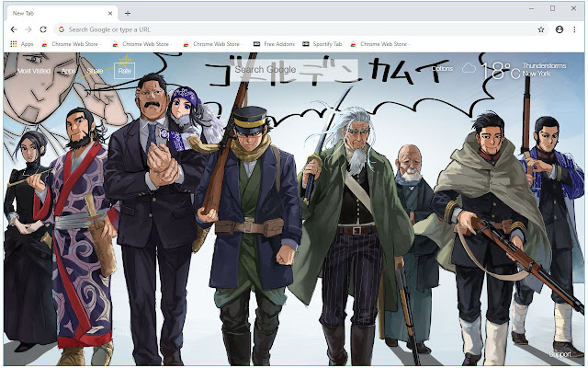The image size is (588, 368).
Task: Click the Thunderstorms weather text
Action: point(544,65)
